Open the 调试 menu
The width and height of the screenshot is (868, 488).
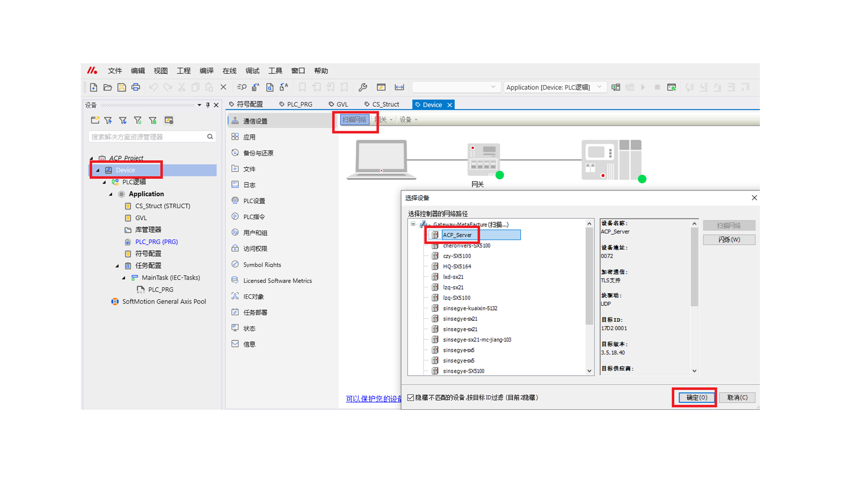pyautogui.click(x=252, y=71)
